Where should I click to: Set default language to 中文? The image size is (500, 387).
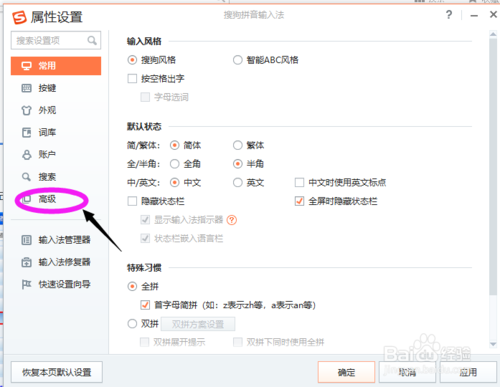(175, 183)
